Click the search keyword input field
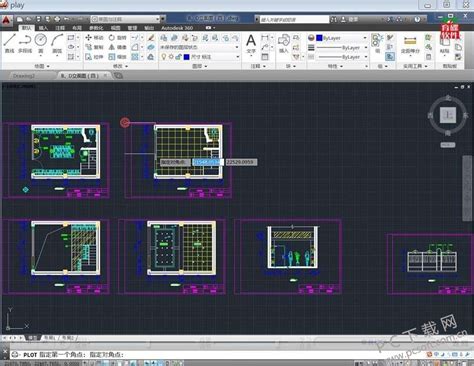The width and height of the screenshot is (474, 366). point(294,19)
